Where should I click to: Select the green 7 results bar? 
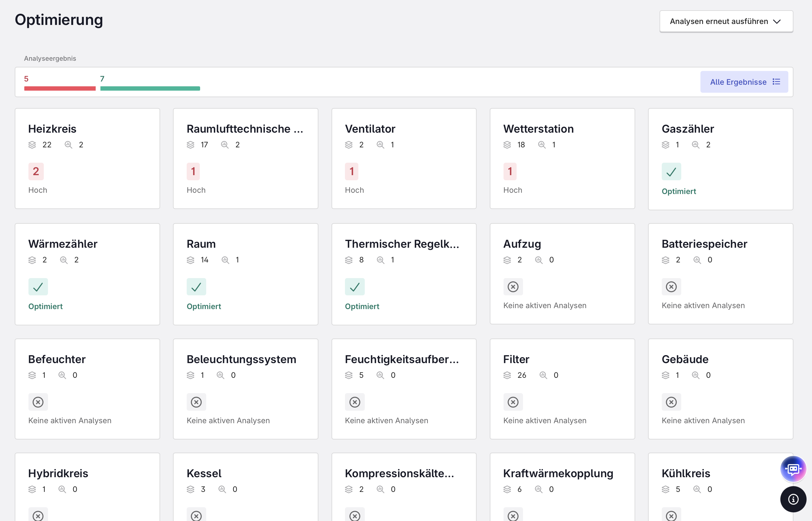(150, 88)
